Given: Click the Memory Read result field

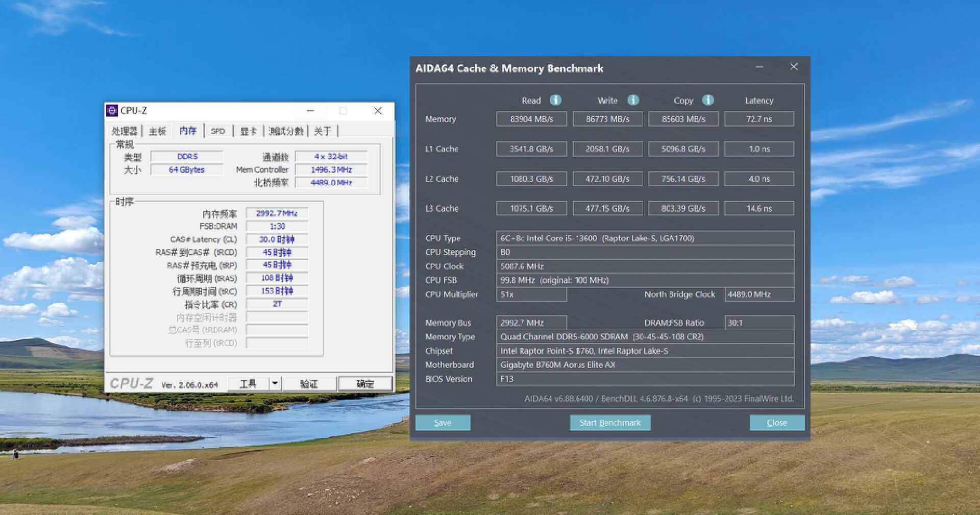Looking at the screenshot, I should [x=531, y=119].
